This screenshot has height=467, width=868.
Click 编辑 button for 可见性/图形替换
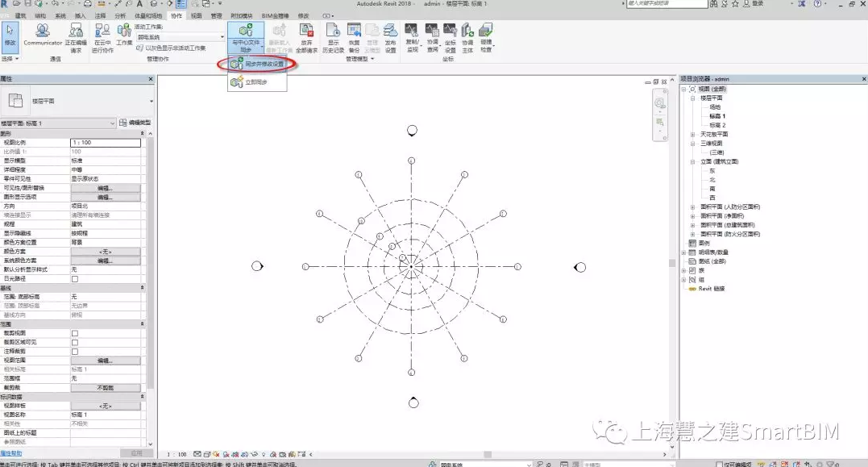[x=106, y=189]
